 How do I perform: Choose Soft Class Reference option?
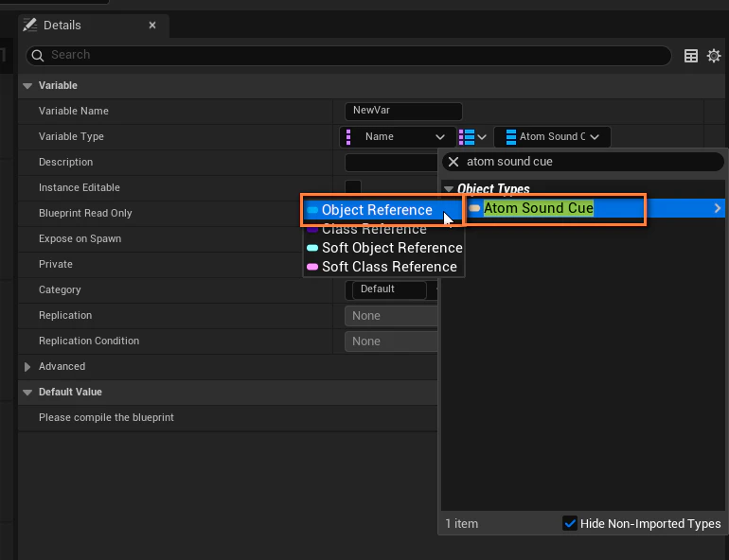pos(383,267)
